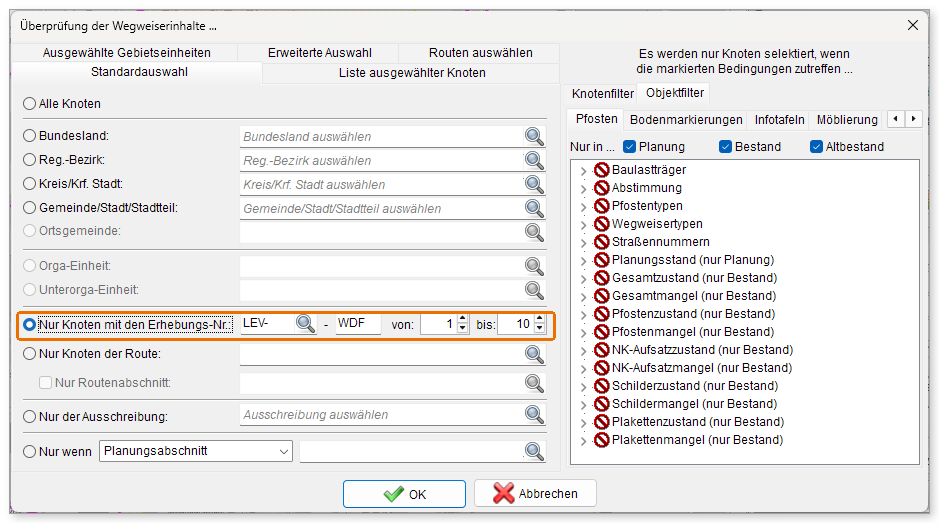Image resolution: width=939 pixels, height=523 pixels.
Task: Select the Alle Knoten radio button
Action: (29, 104)
